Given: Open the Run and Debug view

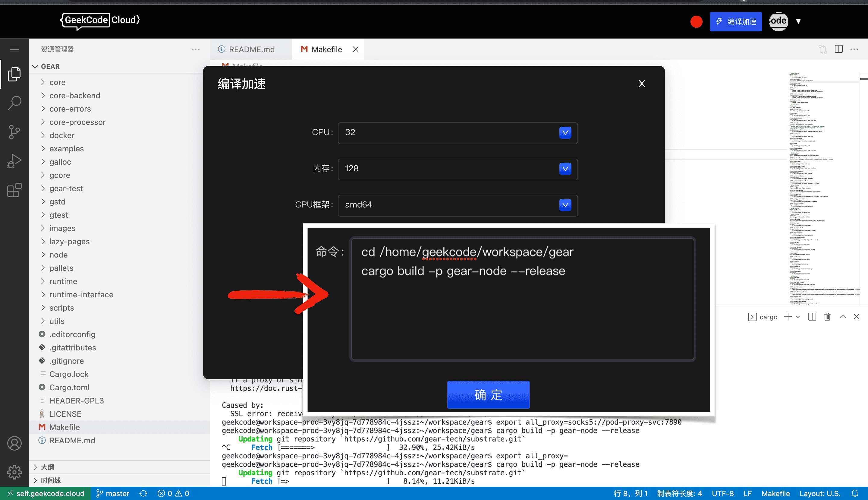Looking at the screenshot, I should click(14, 161).
